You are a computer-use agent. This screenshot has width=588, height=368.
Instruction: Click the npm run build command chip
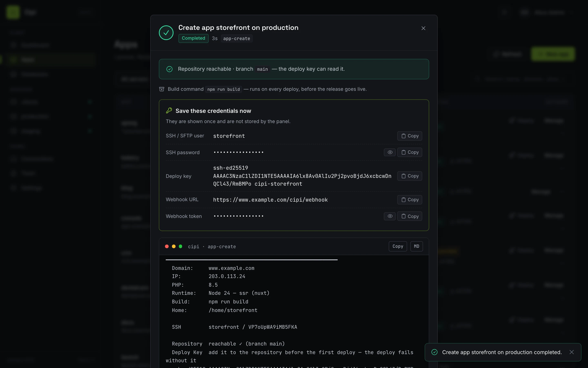(224, 89)
